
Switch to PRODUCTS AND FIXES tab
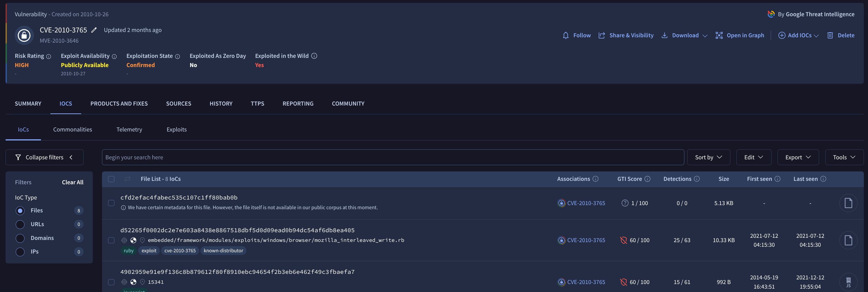tap(119, 104)
